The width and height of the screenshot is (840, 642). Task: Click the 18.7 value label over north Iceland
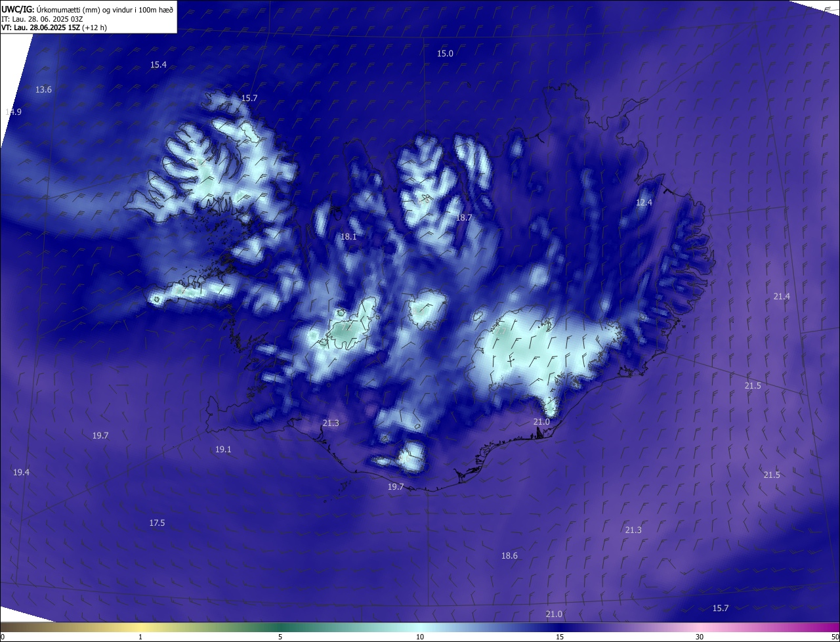point(464,217)
